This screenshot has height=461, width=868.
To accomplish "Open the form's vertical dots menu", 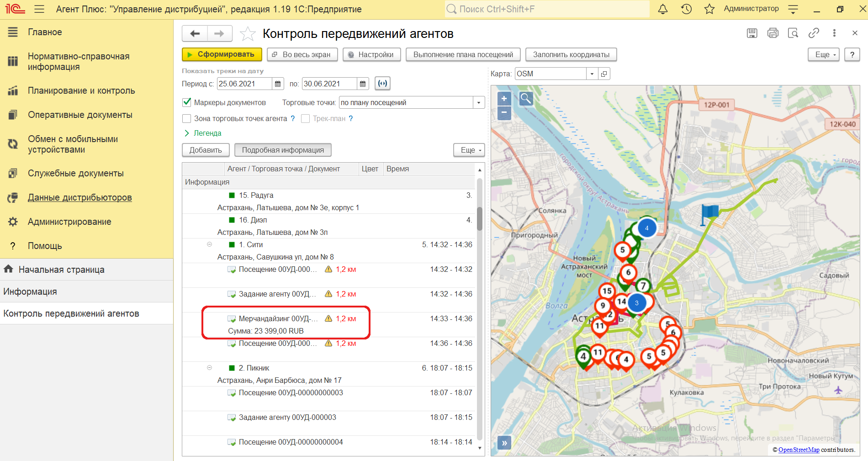I will [x=834, y=33].
